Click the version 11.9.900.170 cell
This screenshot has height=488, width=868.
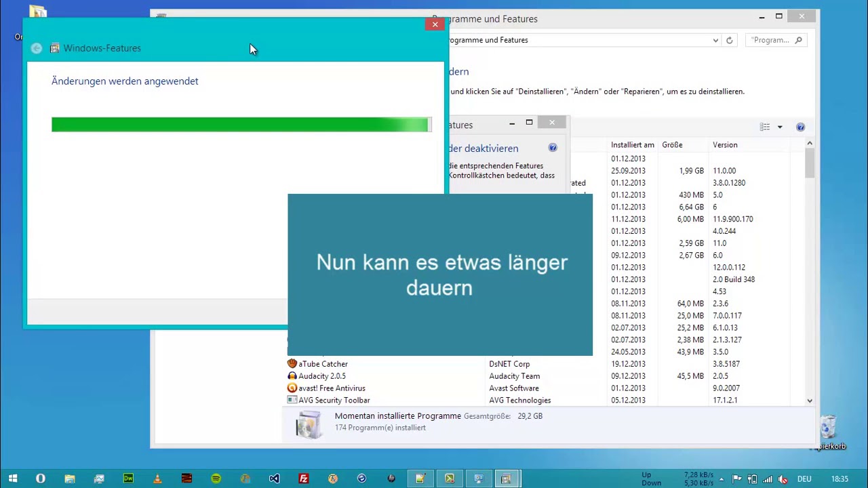tap(733, 219)
